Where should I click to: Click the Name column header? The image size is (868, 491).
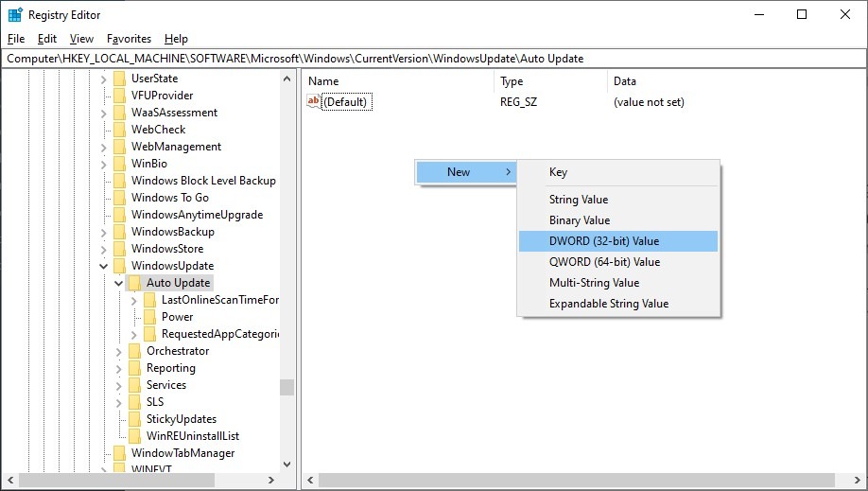tap(397, 81)
